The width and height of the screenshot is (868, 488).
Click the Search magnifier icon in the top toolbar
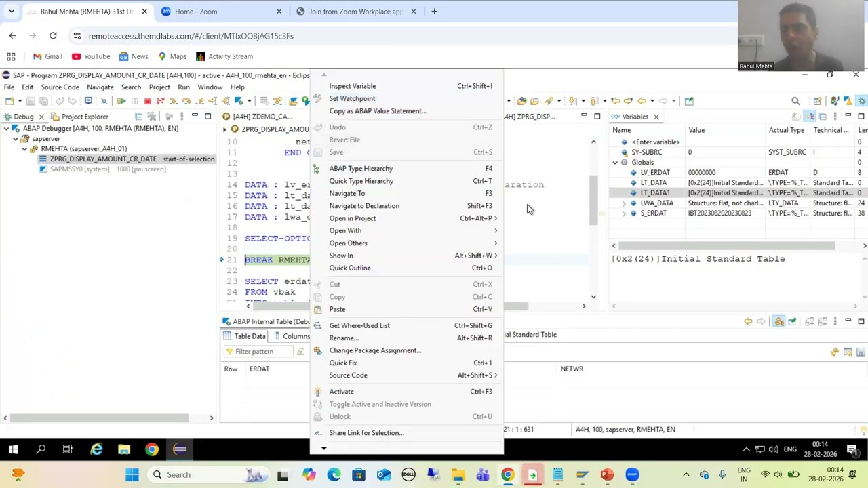[795, 101]
